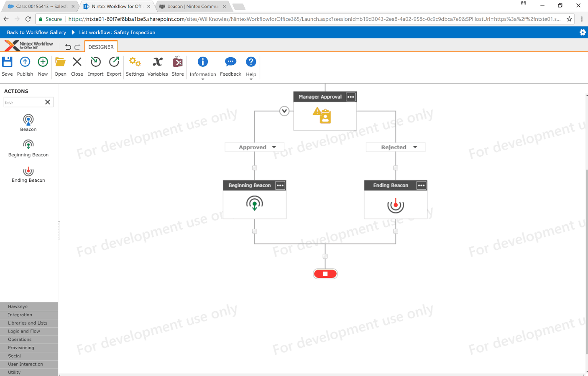The width and height of the screenshot is (588, 376).
Task: Click the red workflow stop node
Action: 325,274
